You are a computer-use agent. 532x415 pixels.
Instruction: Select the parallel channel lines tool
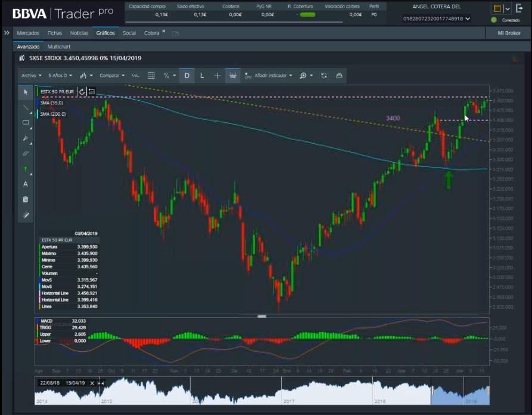click(x=26, y=153)
